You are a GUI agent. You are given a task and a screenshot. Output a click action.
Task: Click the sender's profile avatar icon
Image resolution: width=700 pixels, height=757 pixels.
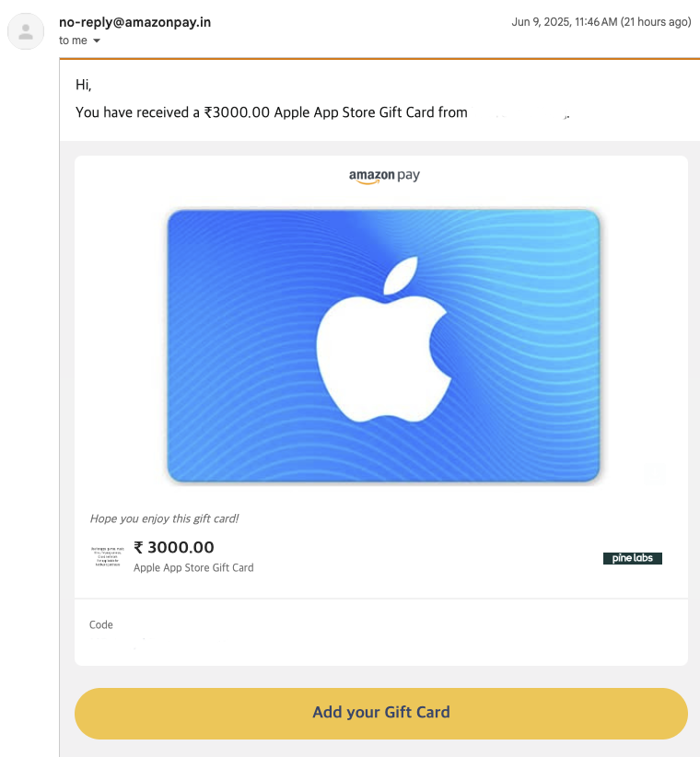(26, 31)
